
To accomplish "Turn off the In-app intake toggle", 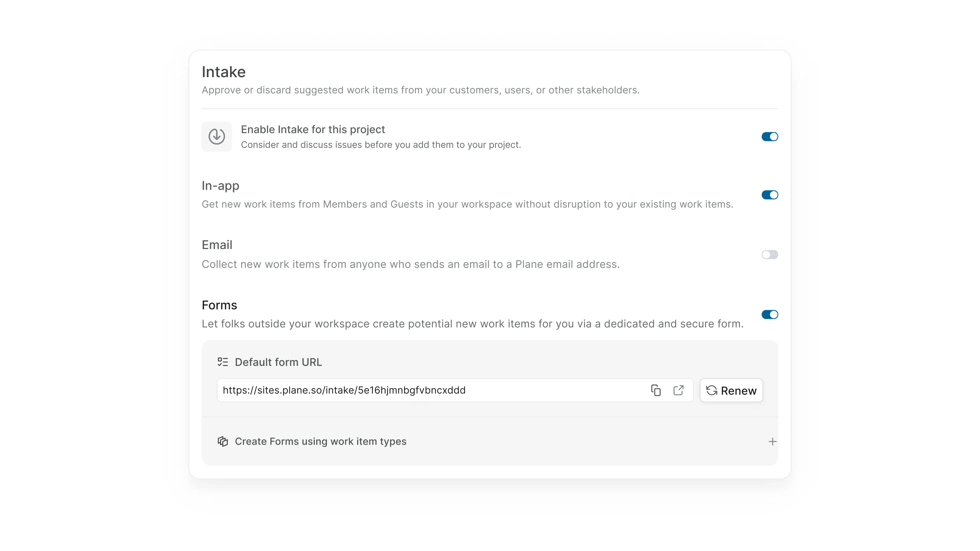I will [x=770, y=195].
